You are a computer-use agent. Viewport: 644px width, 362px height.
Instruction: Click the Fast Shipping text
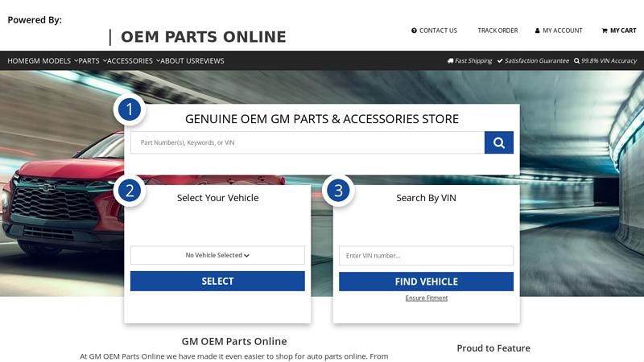tap(473, 61)
